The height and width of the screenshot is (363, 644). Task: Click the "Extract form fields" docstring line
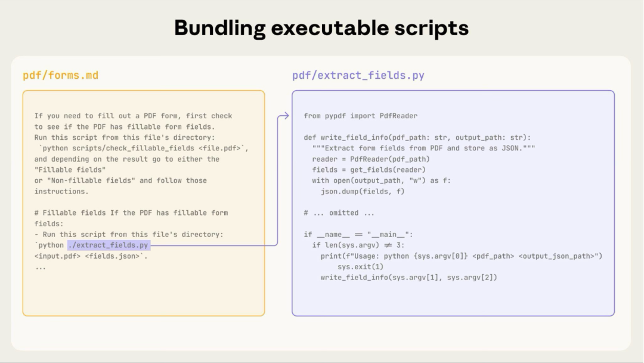(x=423, y=148)
